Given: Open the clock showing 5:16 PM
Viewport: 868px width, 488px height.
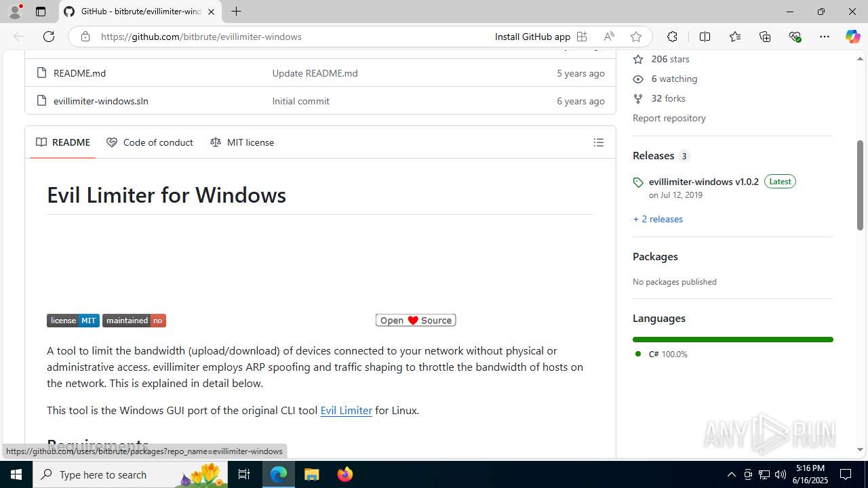Looking at the screenshot, I should pos(810,474).
